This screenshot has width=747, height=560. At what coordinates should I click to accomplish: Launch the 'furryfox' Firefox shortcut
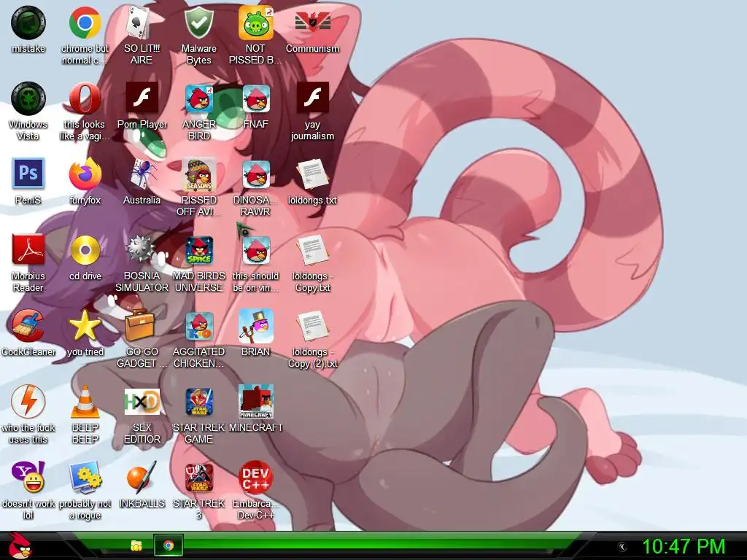[x=85, y=174]
